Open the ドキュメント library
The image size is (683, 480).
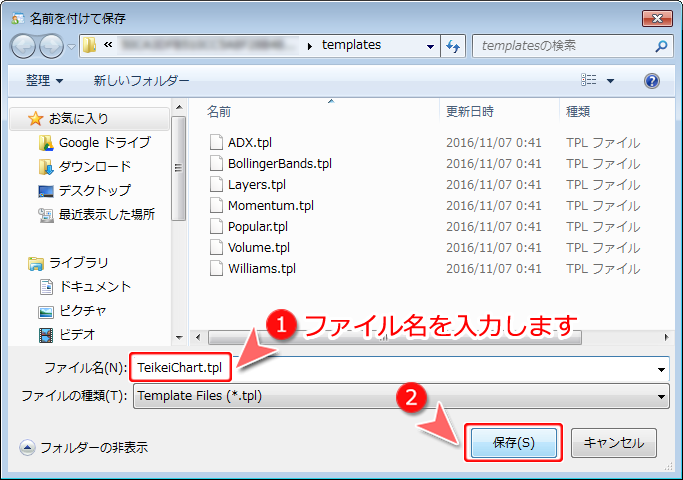pyautogui.click(x=95, y=287)
